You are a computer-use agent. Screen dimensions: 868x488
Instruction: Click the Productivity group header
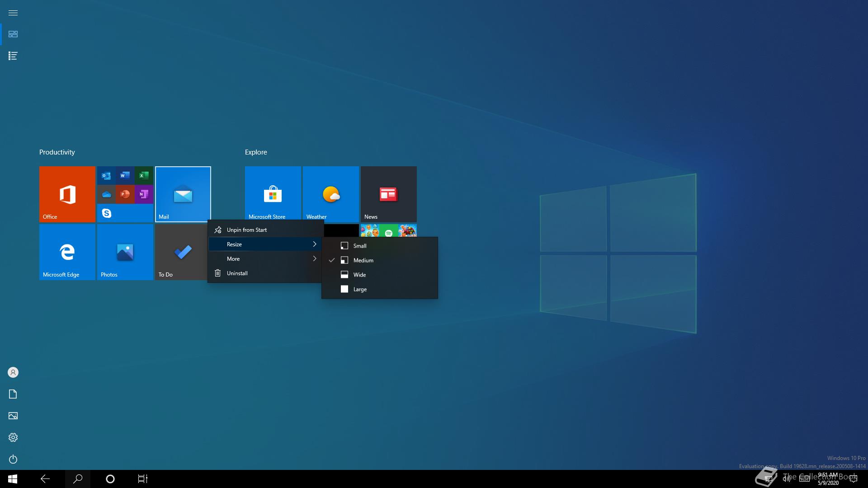point(57,152)
